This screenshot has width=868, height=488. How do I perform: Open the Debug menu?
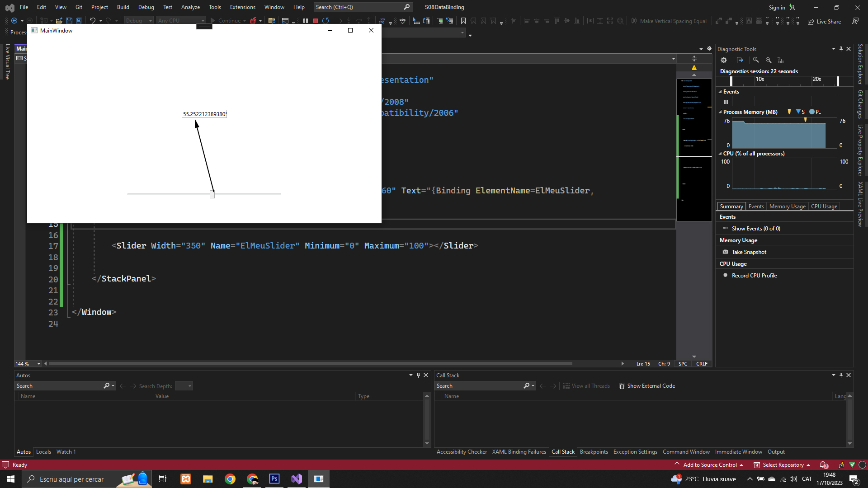pos(146,7)
